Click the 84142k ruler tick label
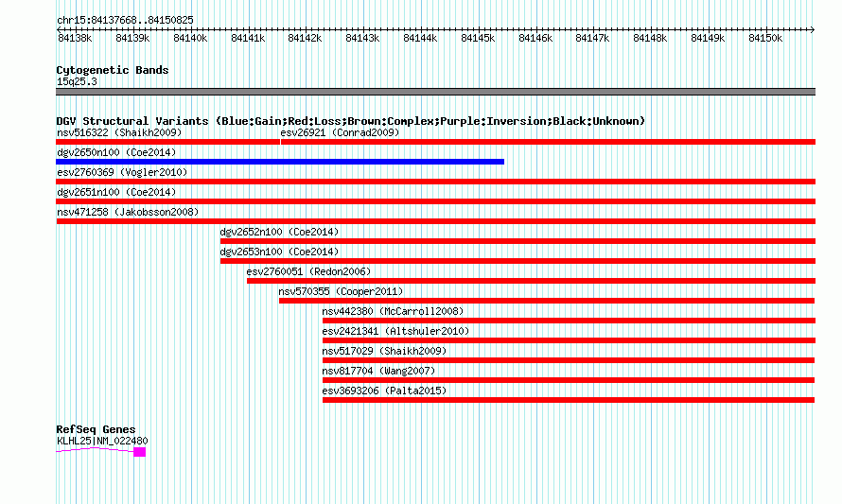This screenshot has width=842, height=504. pyautogui.click(x=305, y=38)
